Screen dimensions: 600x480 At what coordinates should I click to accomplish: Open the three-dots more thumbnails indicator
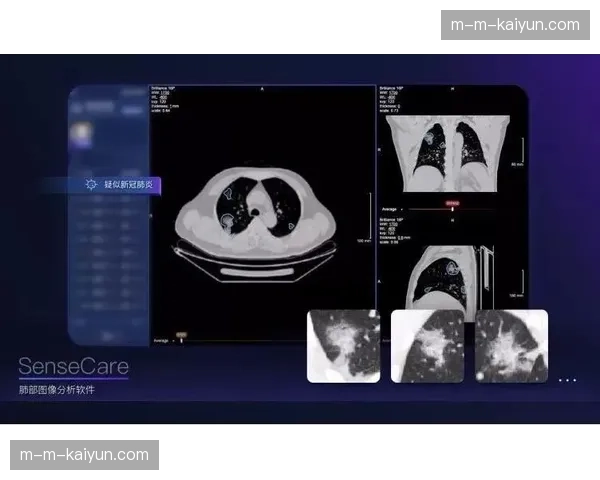coord(567,380)
